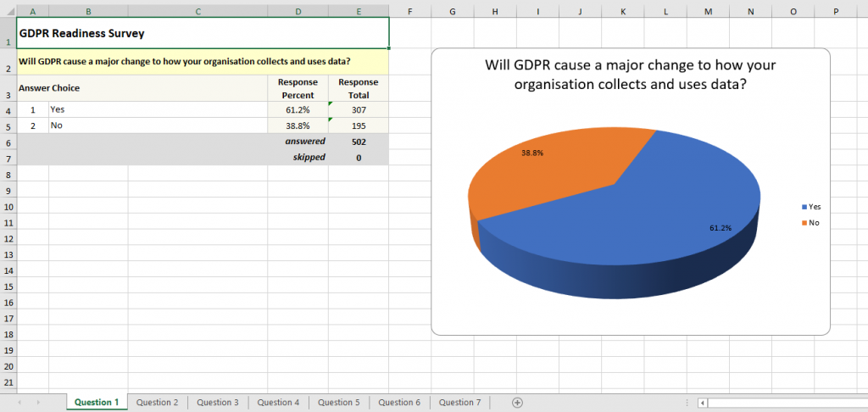Go to the Question 7 sheet tab

tap(459, 403)
